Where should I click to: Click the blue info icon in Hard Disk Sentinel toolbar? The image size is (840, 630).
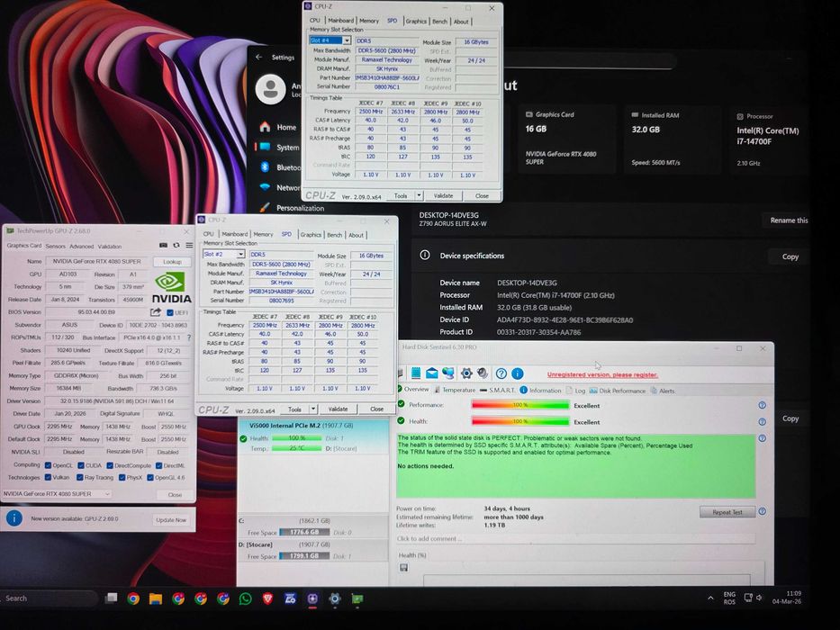click(518, 373)
